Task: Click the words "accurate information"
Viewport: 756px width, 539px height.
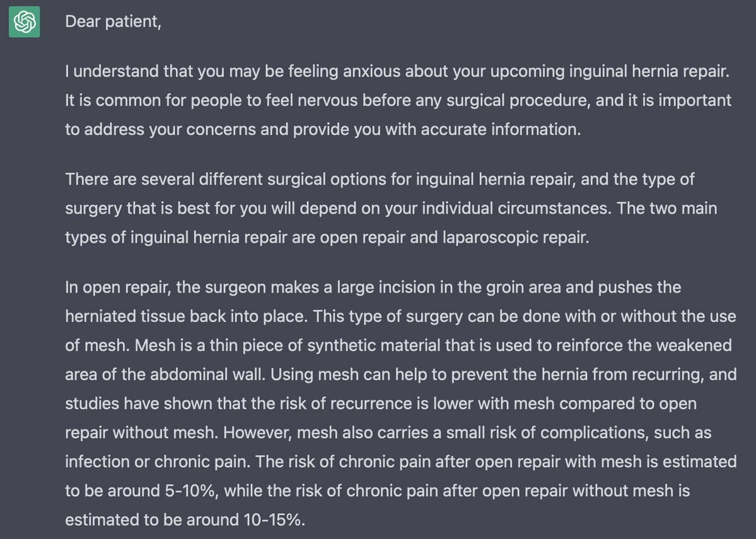Action: (499, 129)
